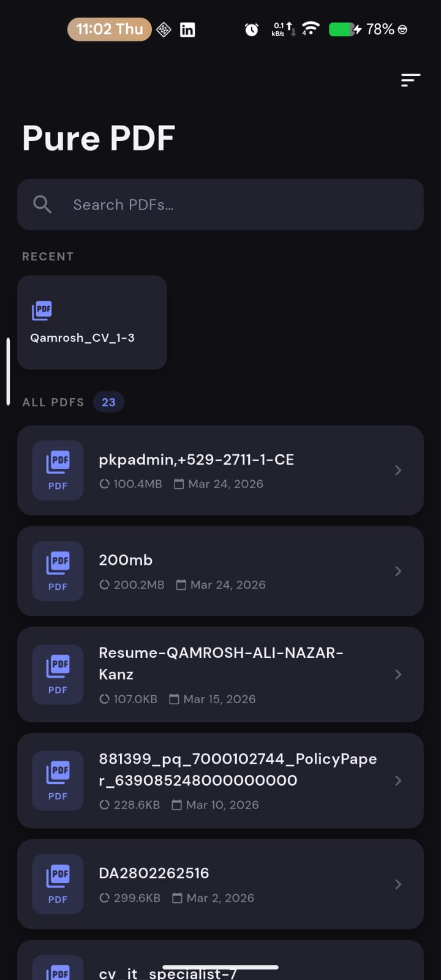Open recent file Qamrosh_CV_1-3 card

[x=92, y=322]
